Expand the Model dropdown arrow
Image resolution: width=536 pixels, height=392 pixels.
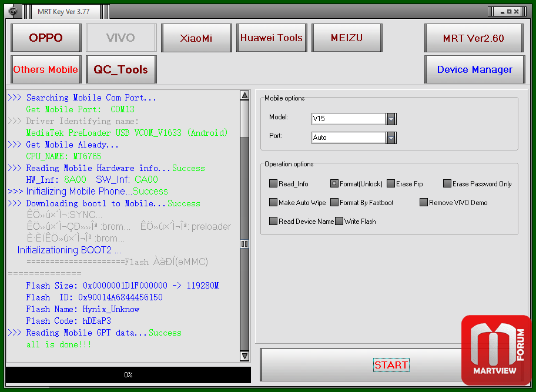tap(391, 119)
